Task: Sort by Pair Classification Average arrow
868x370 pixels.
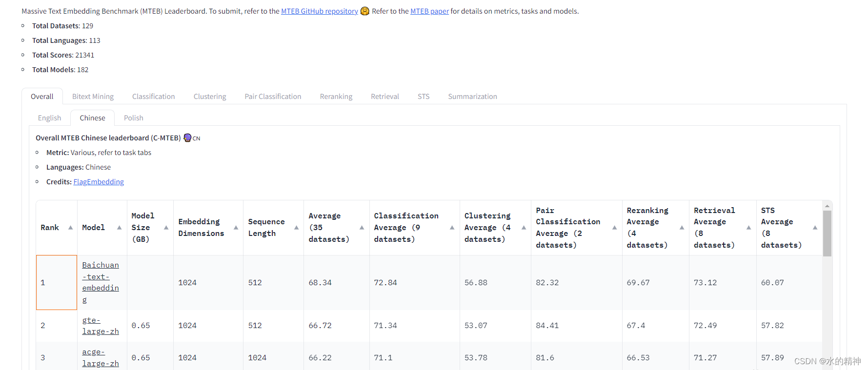Action: pyautogui.click(x=614, y=228)
